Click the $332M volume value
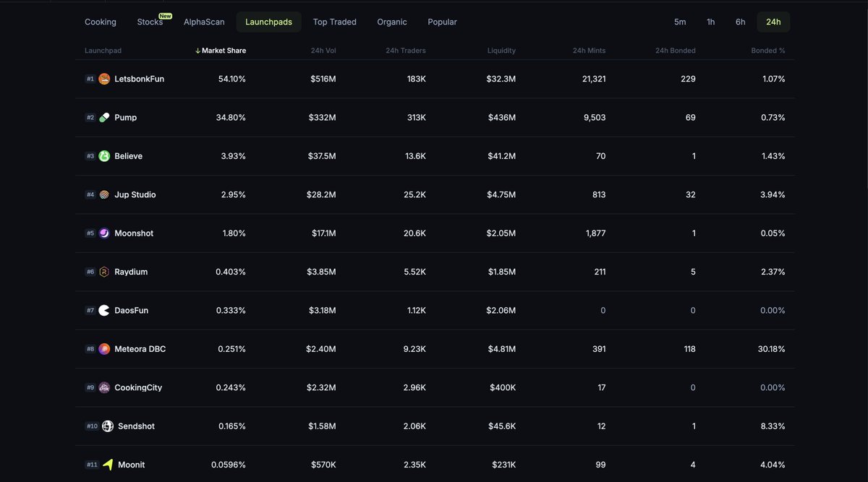The image size is (868, 482). click(x=323, y=117)
